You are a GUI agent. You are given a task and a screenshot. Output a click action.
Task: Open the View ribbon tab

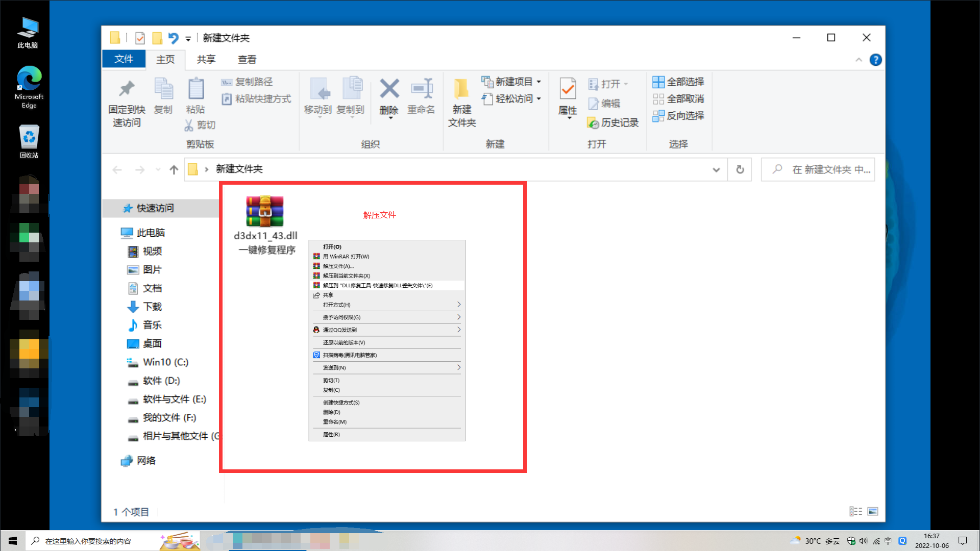[x=247, y=60]
